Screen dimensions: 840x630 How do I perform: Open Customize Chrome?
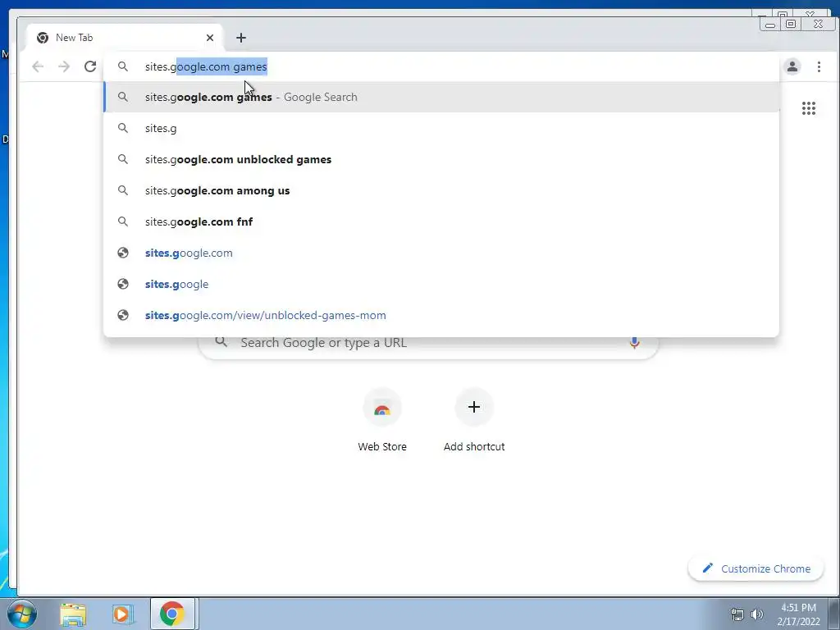(756, 568)
